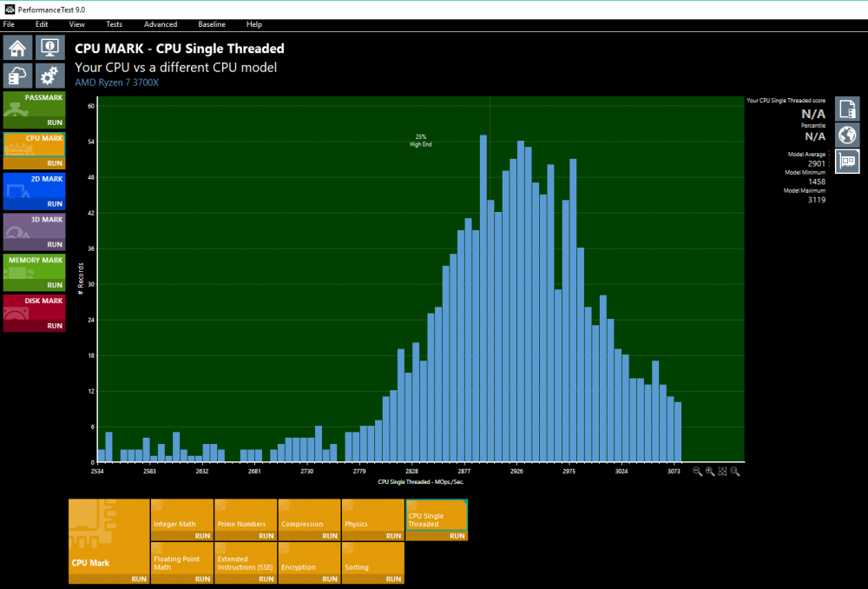
Task: Open the Advanced menu
Action: [161, 24]
